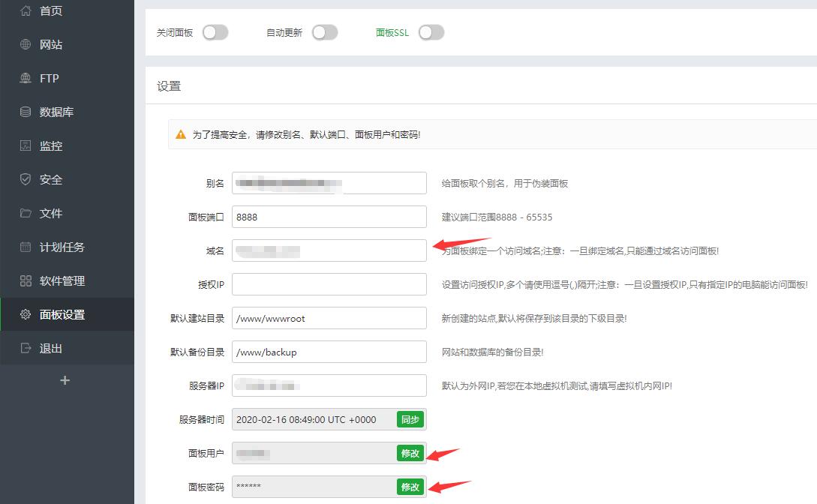Screen dimensions: 817x504
Task: Click the gear icon beside 面板设置
Action: pos(26,314)
